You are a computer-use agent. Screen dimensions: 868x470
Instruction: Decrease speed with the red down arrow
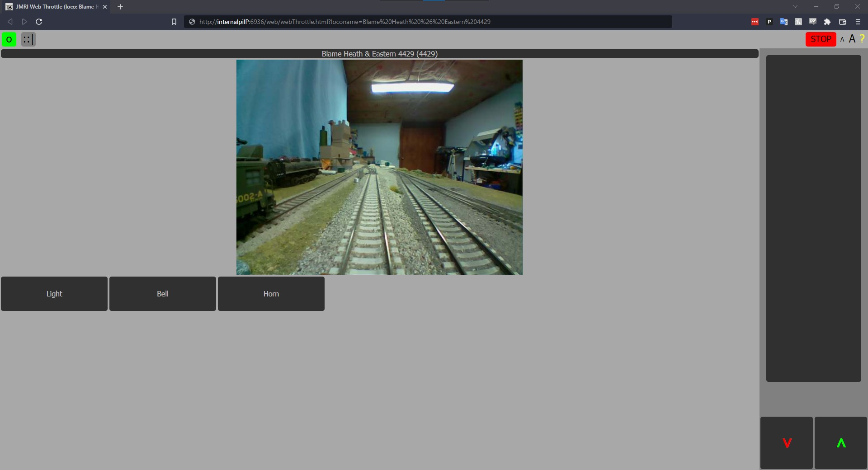point(786,443)
